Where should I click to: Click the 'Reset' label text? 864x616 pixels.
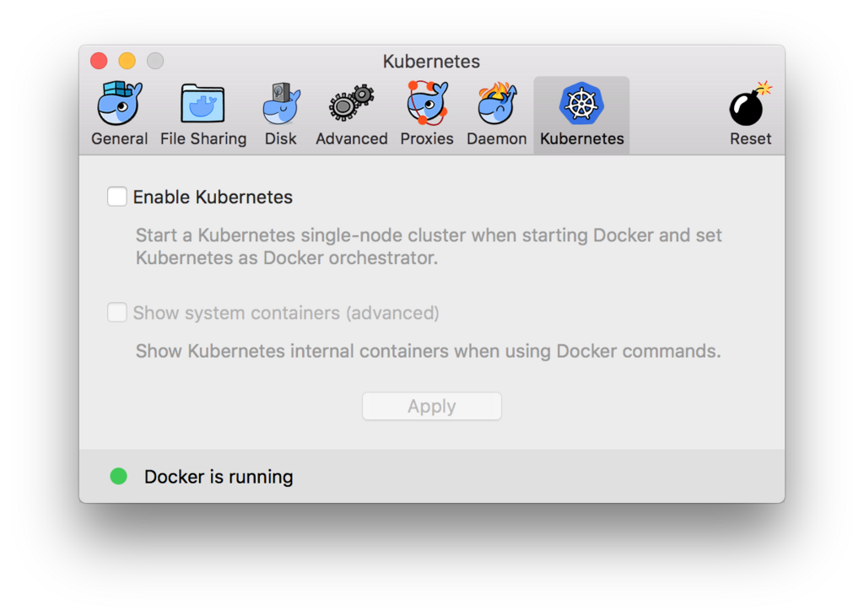750,139
